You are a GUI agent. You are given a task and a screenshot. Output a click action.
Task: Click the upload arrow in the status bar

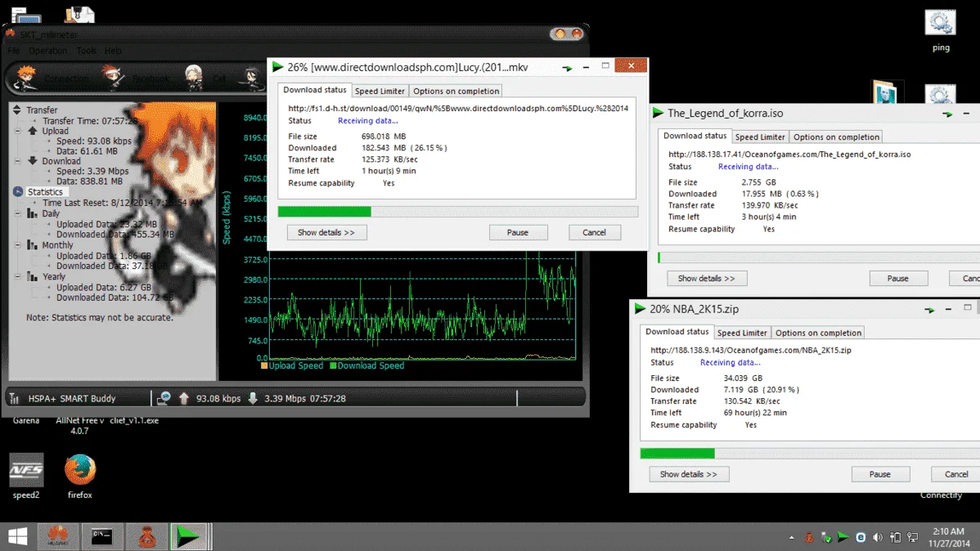coord(184,398)
